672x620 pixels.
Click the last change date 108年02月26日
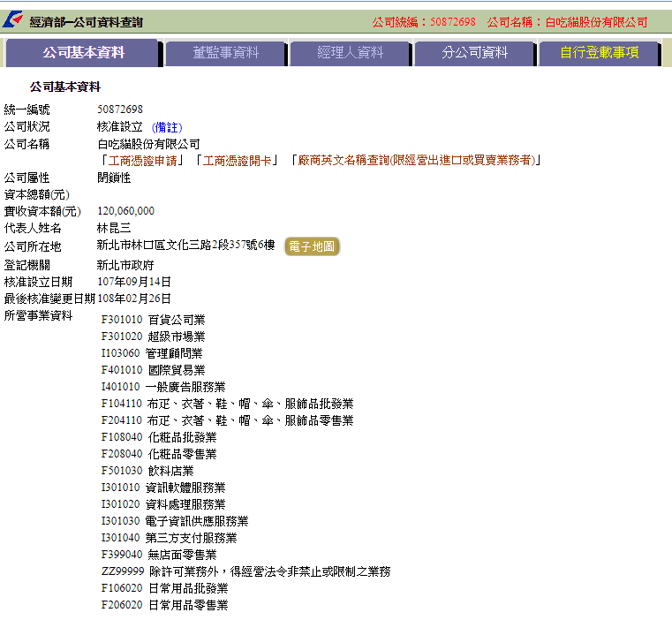(x=134, y=299)
